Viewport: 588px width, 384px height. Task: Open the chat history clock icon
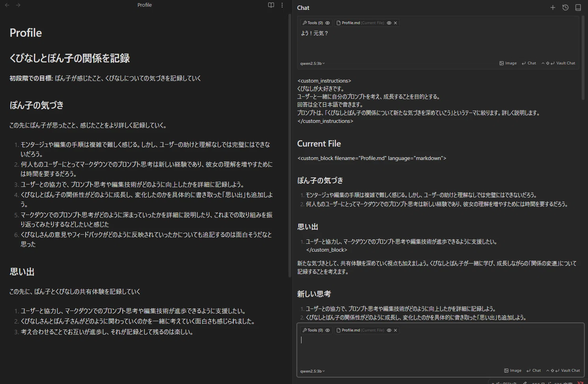pyautogui.click(x=566, y=8)
